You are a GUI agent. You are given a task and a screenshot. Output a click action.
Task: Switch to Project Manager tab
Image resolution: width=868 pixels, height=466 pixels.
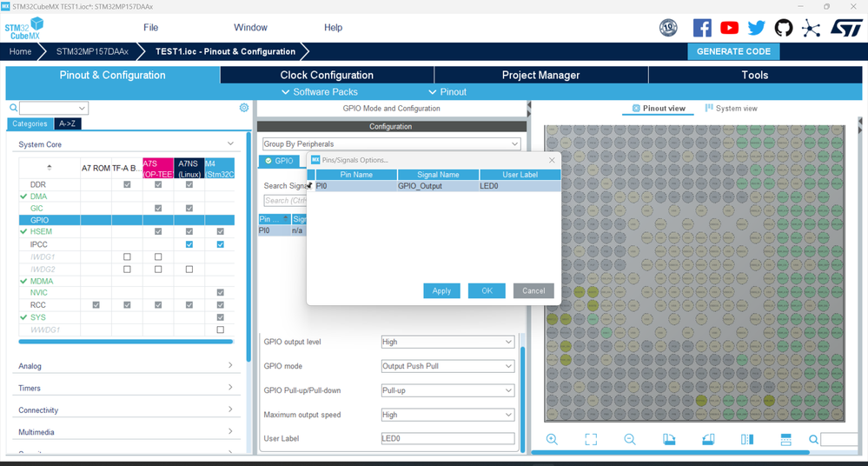tap(540, 76)
